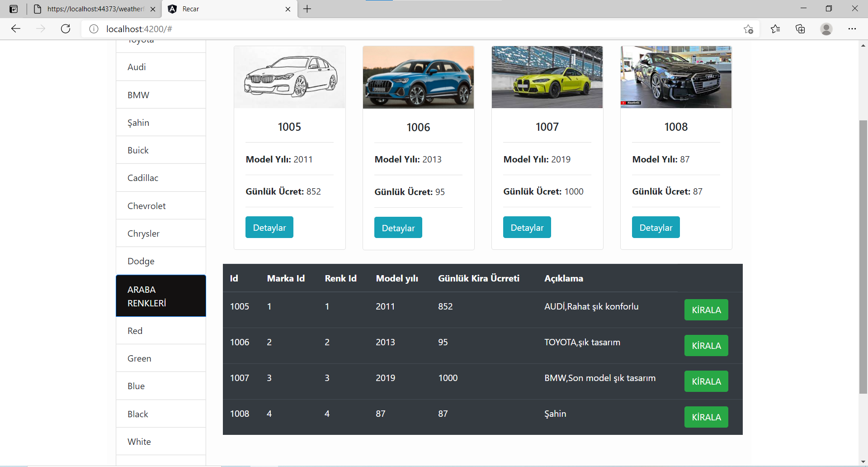Open the favorites list
The height and width of the screenshot is (467, 868).
tap(775, 29)
